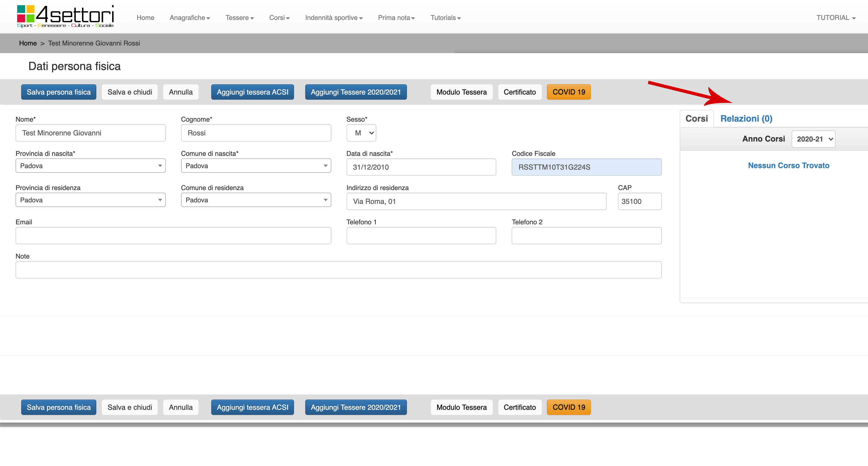Click the 4settori logo
Image resolution: width=868 pixels, height=466 pixels.
click(x=65, y=16)
